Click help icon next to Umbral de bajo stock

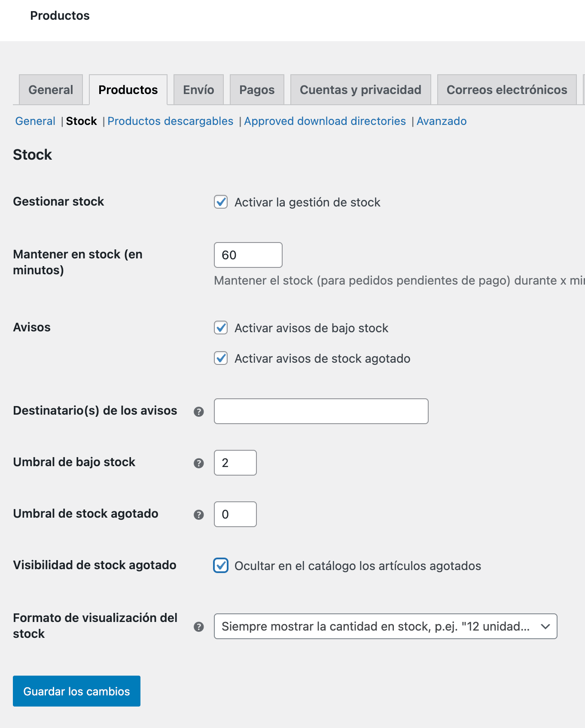pos(198,463)
